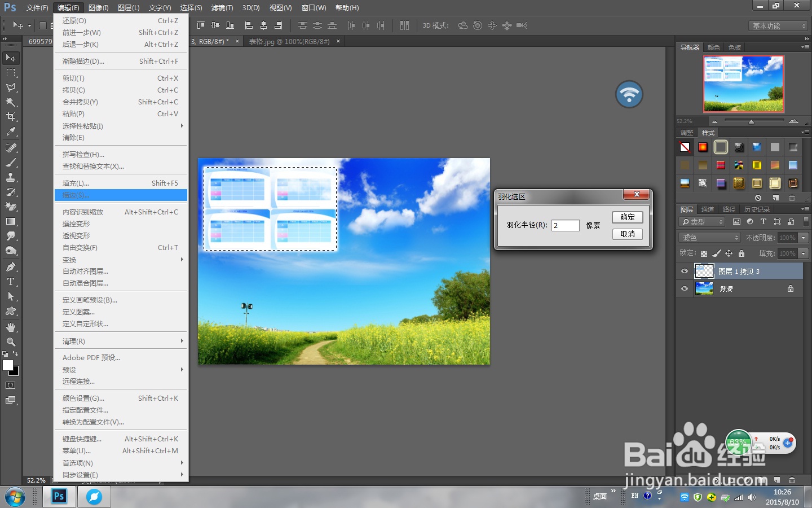Select the Crop tool
This screenshot has height=508, width=812.
[x=11, y=117]
